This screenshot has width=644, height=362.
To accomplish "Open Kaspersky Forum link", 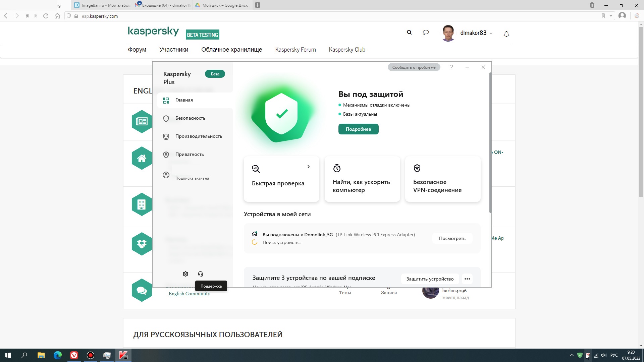I will click(x=296, y=50).
